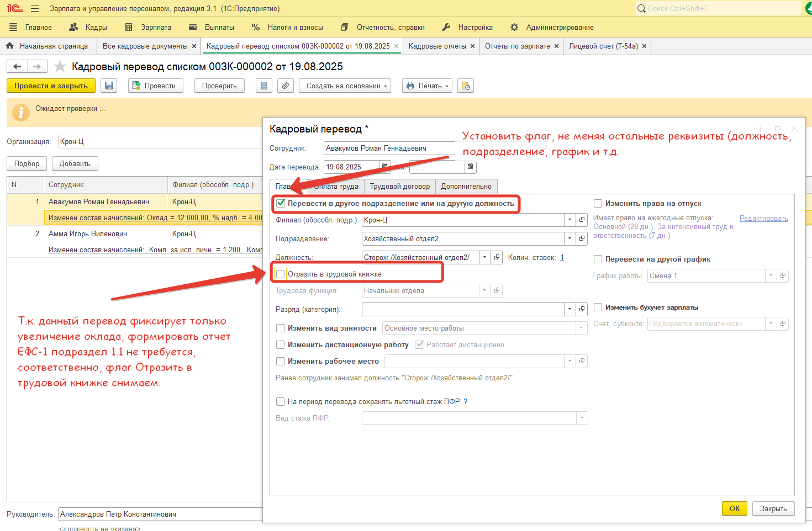Expand the Подразделение dropdown list
The width and height of the screenshot is (812, 531).
(x=570, y=239)
